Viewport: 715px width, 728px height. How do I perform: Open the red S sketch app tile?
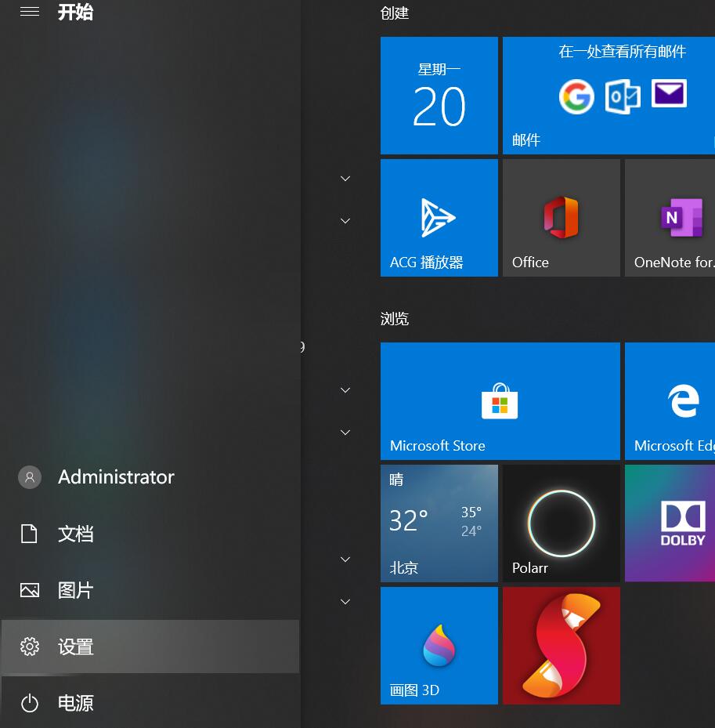click(562, 646)
